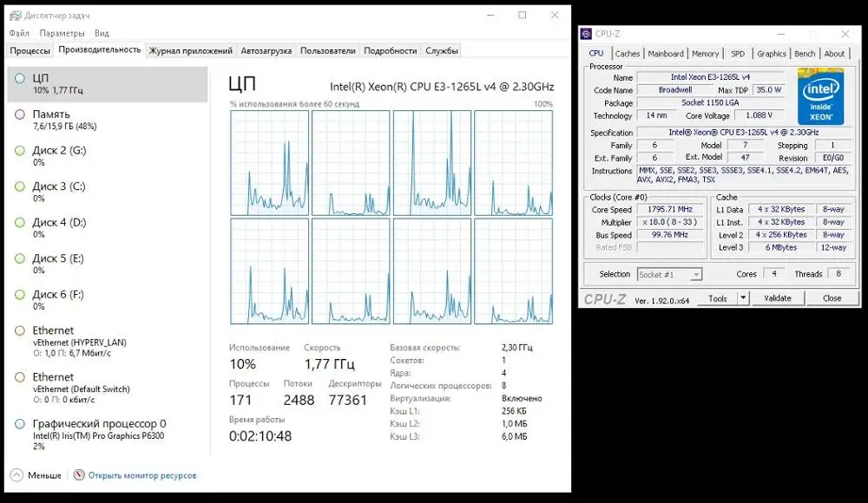The width and height of the screenshot is (868, 503).
Task: Click the Диск 3 (C:) circle icon
Action: click(x=20, y=186)
